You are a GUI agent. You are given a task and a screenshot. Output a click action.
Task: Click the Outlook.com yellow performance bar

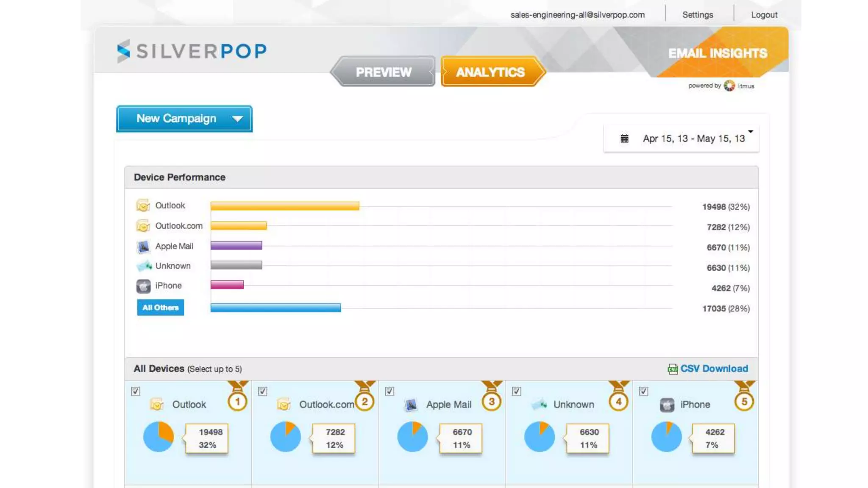(239, 226)
